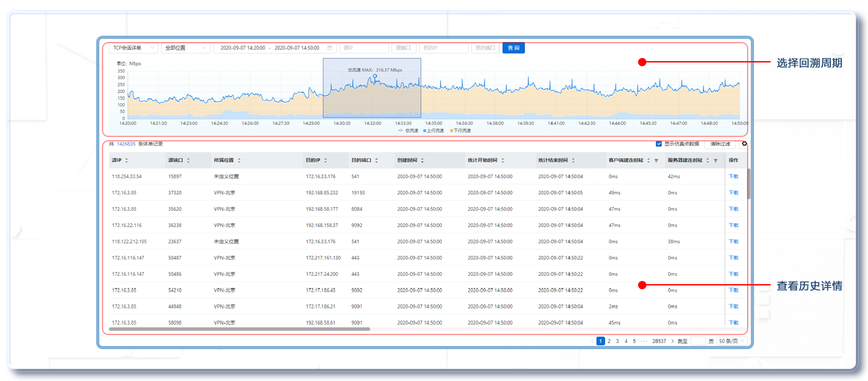Sort the 源端口 column
Viewport: 868px width, 381px height.
click(x=188, y=161)
